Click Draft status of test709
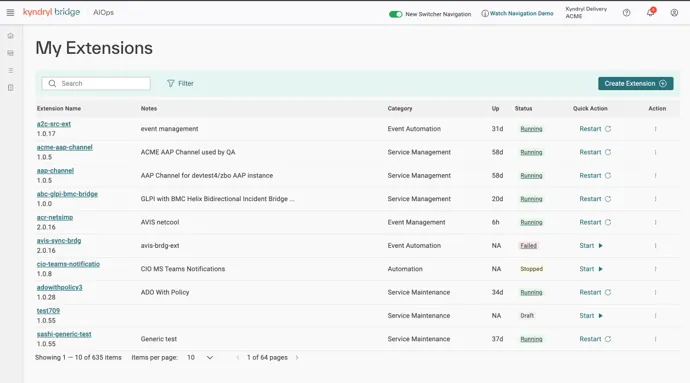Image resolution: width=690 pixels, height=383 pixels. point(527,316)
